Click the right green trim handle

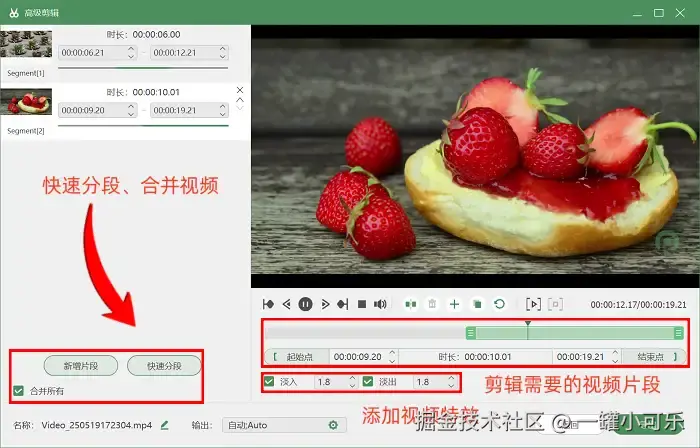(679, 333)
